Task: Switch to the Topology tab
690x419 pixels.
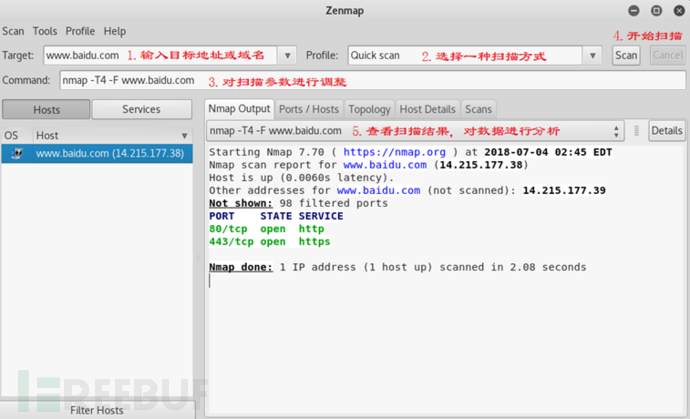Action: click(x=369, y=109)
